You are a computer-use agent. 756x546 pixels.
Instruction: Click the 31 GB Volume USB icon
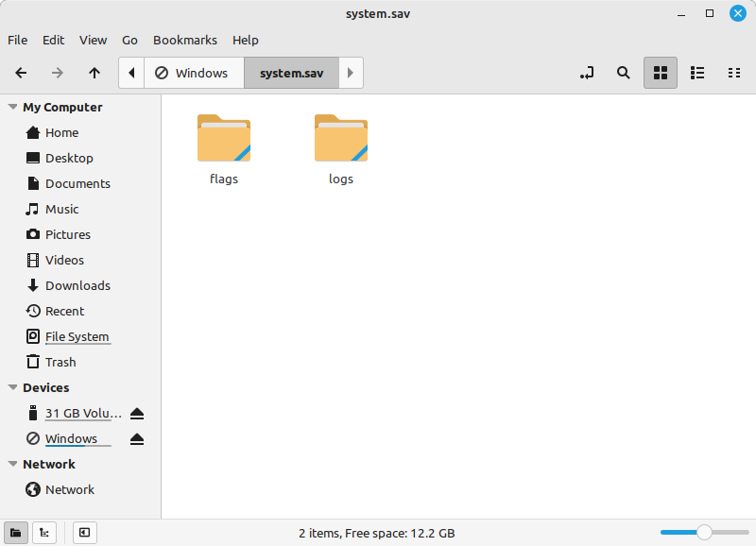click(x=33, y=413)
